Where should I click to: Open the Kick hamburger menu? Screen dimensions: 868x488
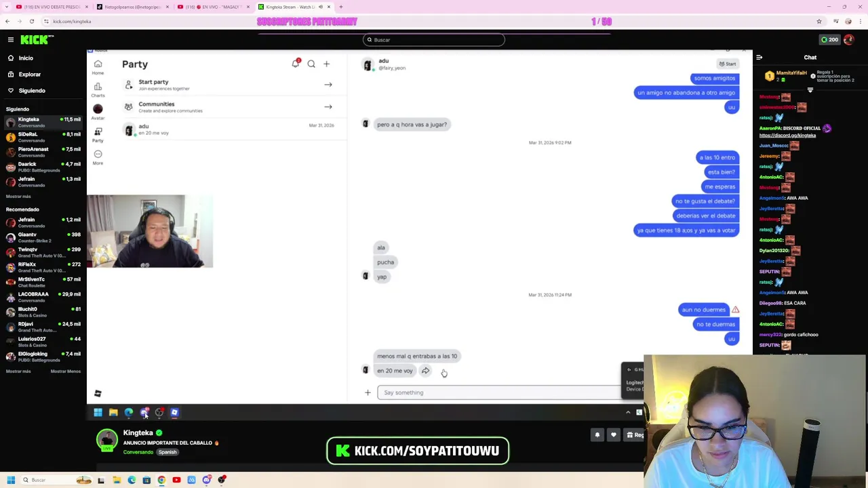[x=11, y=40]
